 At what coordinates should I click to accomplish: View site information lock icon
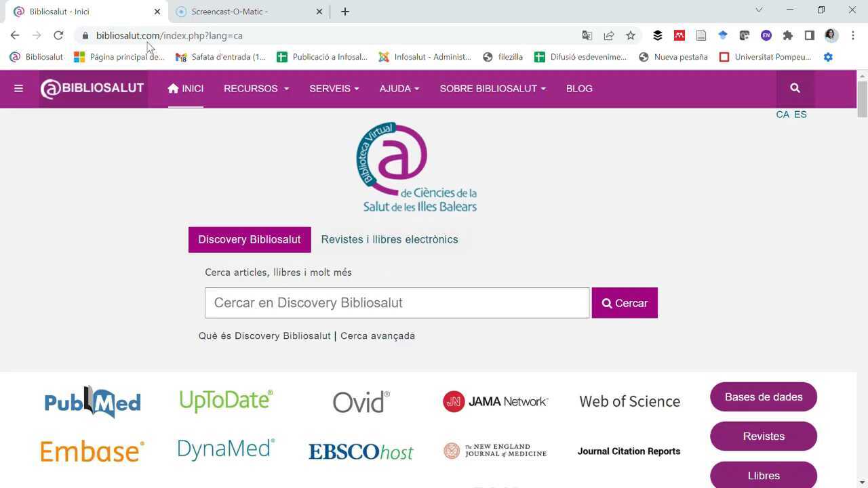(85, 35)
